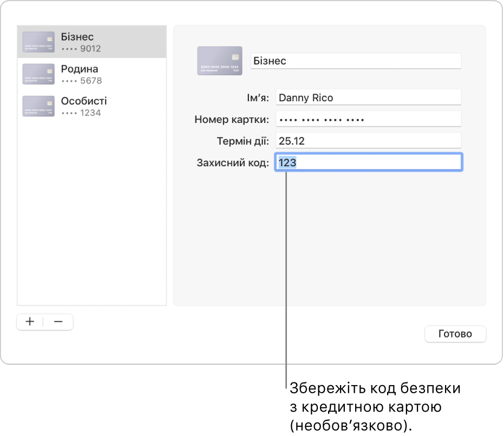Click the Термін дії field showing 25.12
This screenshot has width=504, height=436.
[368, 141]
